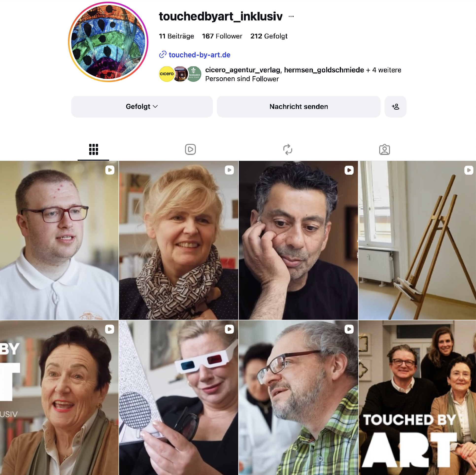476x475 pixels.
Task: Open cicero_agentur_verlag mutual follower link
Action: 243,70
